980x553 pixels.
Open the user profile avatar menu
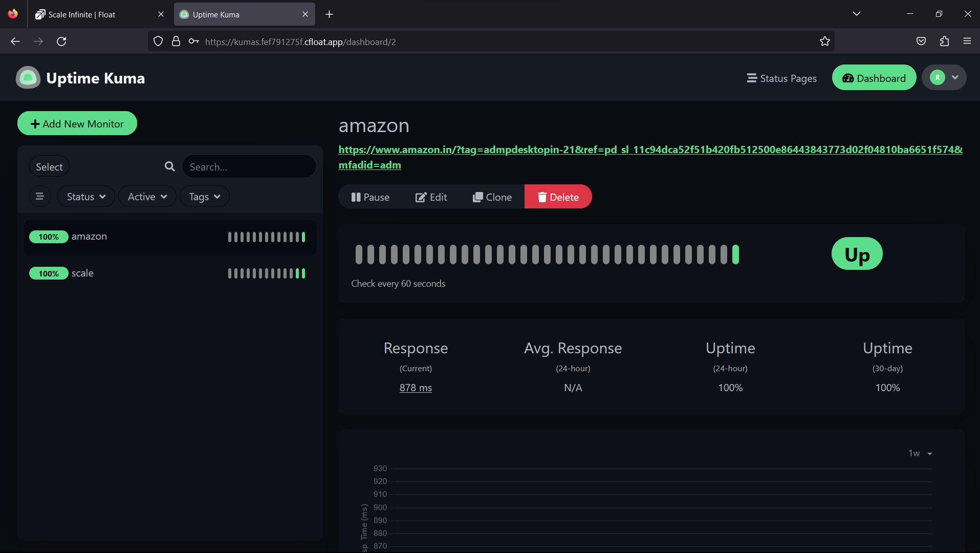(944, 78)
